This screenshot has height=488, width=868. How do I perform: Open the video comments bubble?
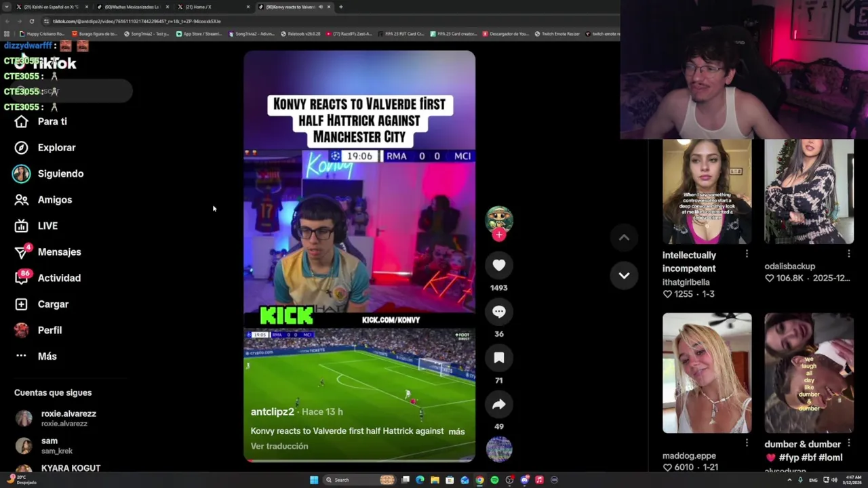[x=499, y=311]
